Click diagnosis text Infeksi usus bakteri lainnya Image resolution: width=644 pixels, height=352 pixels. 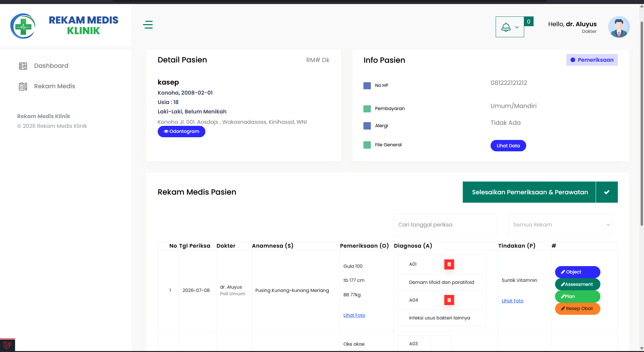point(439,318)
